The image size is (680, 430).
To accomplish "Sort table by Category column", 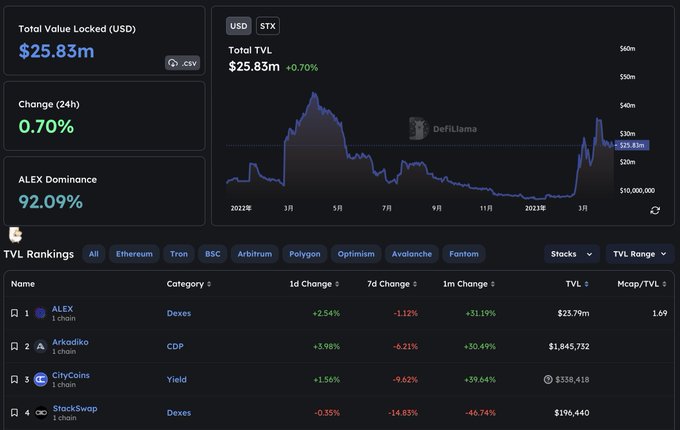I will [x=189, y=284].
